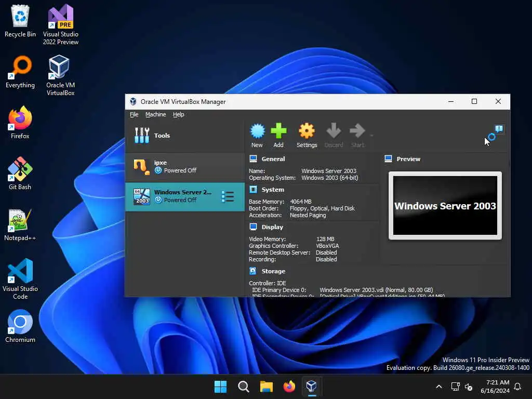Open the orange Settings gear
The image size is (532, 399).
point(307,131)
